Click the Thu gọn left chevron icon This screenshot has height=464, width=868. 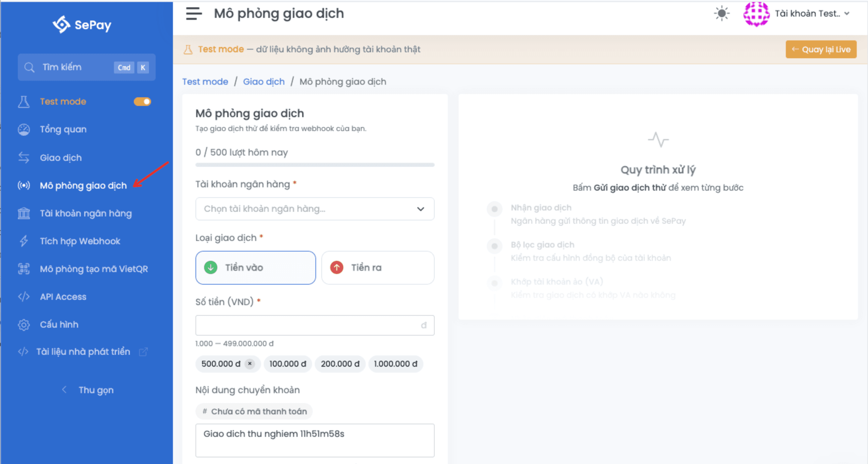(x=64, y=390)
